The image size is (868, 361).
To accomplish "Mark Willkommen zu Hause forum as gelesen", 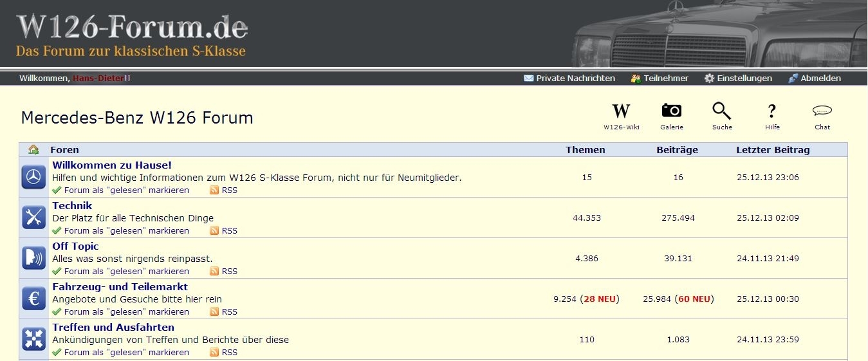I will tap(127, 190).
